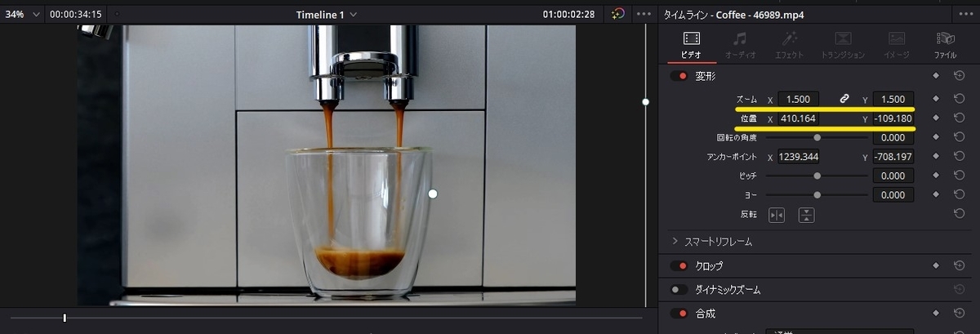Click the アンカーポイント X value field

click(x=798, y=156)
